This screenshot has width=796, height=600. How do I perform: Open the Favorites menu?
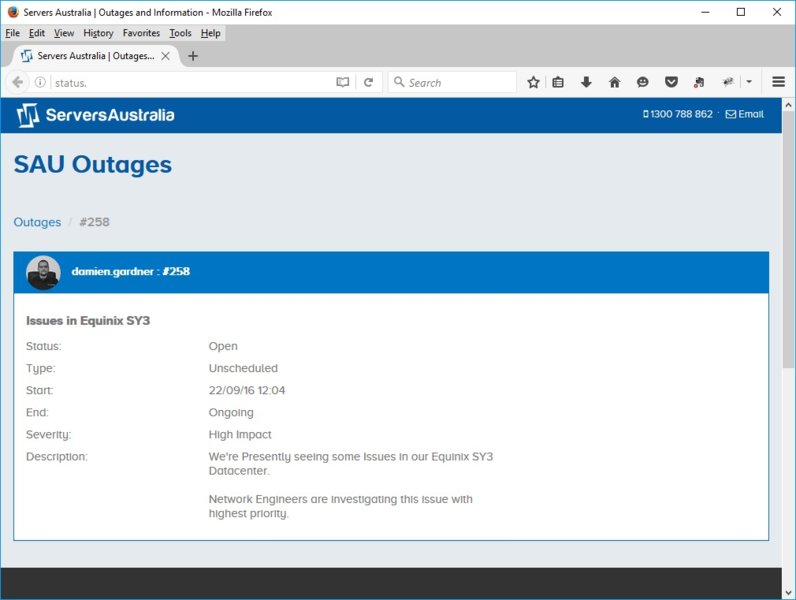pyautogui.click(x=141, y=33)
